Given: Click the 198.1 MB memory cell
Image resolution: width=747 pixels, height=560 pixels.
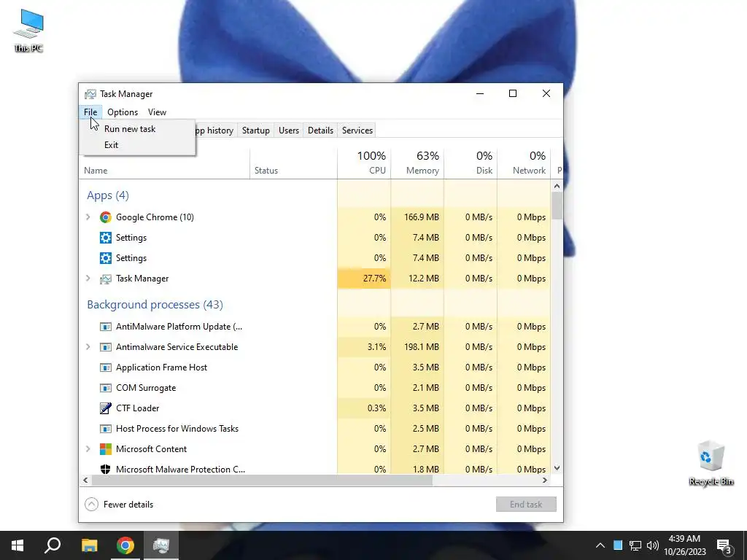Looking at the screenshot, I should [417, 346].
